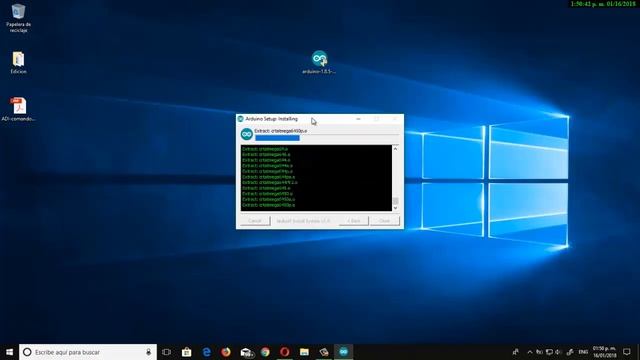Open the Windows Start menu
This screenshot has height=360, width=640.
pyautogui.click(x=9, y=352)
